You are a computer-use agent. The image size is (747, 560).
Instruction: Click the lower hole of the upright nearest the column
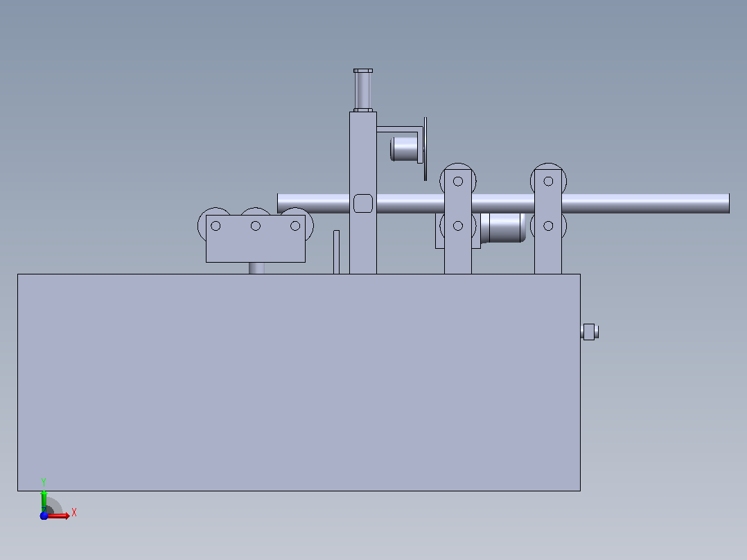pyautogui.click(x=458, y=226)
